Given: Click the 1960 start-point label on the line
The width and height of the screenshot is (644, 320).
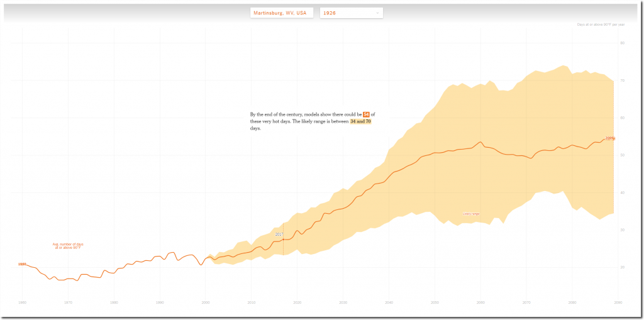Looking at the screenshot, I should [22, 264].
